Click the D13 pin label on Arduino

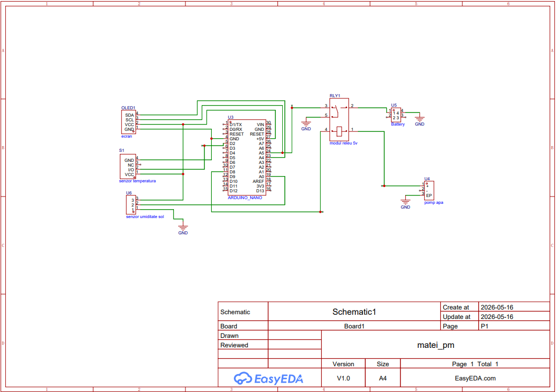click(260, 191)
